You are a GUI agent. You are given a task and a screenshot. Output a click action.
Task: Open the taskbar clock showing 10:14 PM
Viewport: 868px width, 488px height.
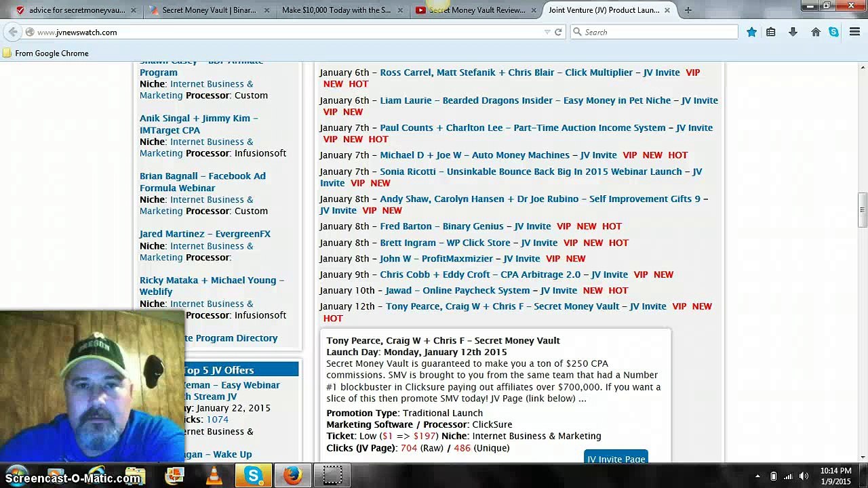(x=836, y=476)
